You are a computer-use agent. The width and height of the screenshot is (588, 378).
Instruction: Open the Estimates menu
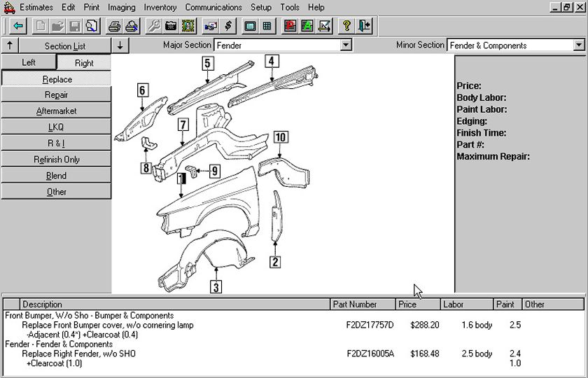pyautogui.click(x=36, y=7)
